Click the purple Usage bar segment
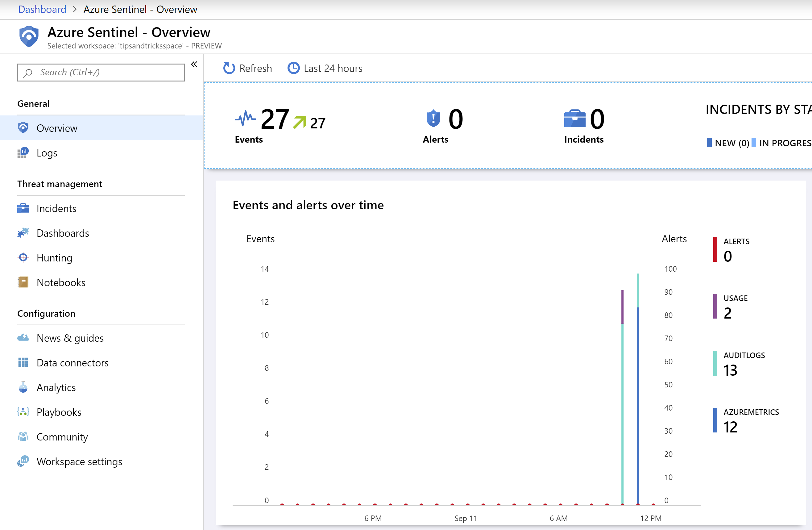 pos(623,307)
